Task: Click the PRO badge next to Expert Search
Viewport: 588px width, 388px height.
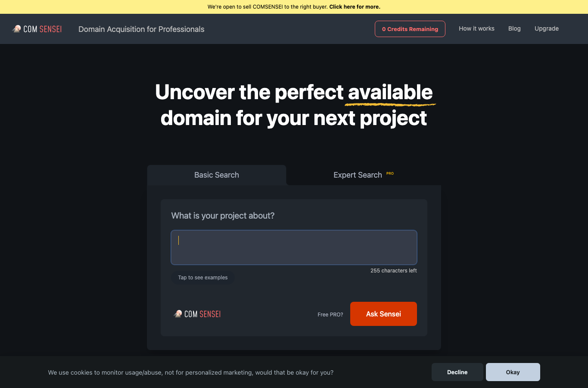Action: click(390, 173)
